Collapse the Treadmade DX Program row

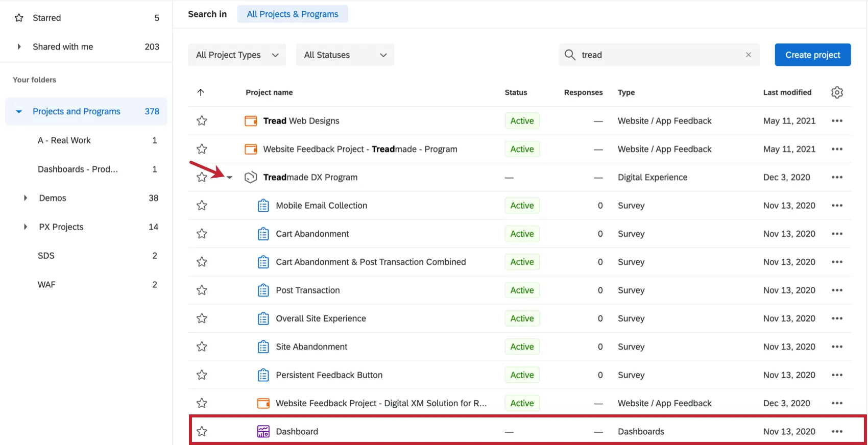point(230,178)
